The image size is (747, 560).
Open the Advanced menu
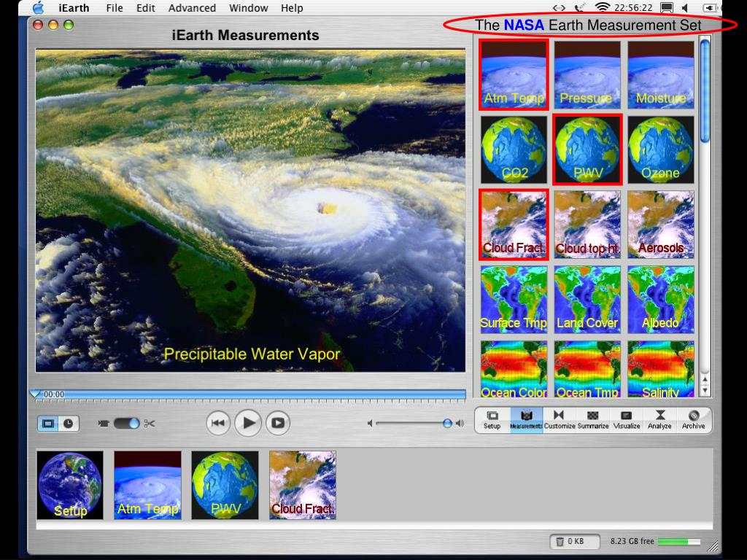coord(192,8)
